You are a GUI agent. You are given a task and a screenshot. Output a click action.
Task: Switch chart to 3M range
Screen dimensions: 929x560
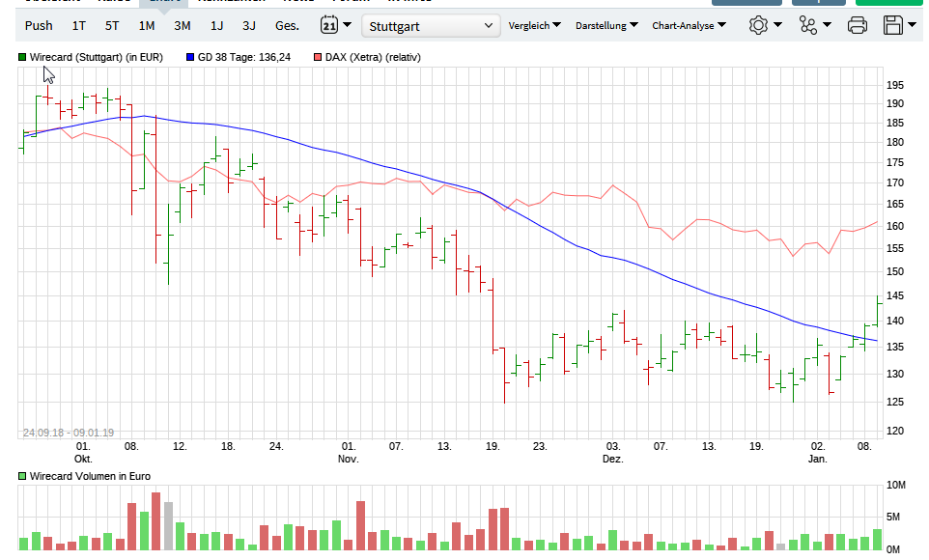182,25
